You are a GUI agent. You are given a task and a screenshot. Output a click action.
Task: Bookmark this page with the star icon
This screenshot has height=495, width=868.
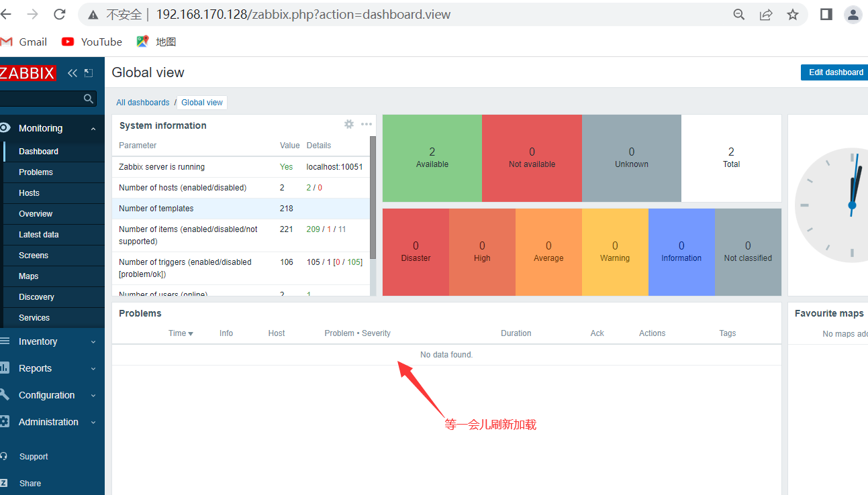click(793, 15)
